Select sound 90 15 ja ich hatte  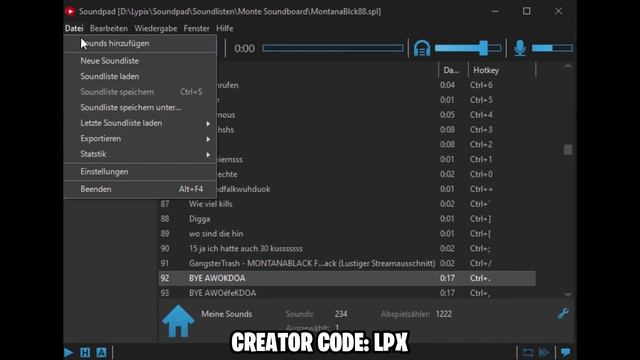(x=347, y=249)
